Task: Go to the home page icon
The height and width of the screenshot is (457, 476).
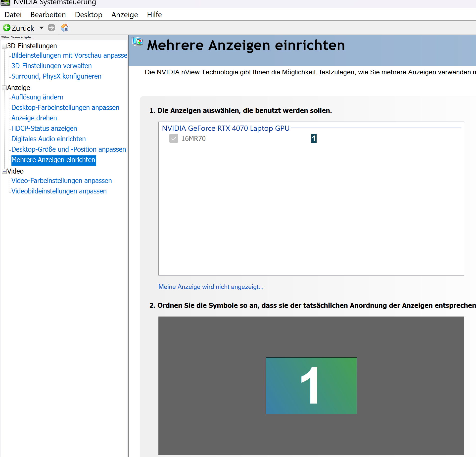Action: coord(65,28)
